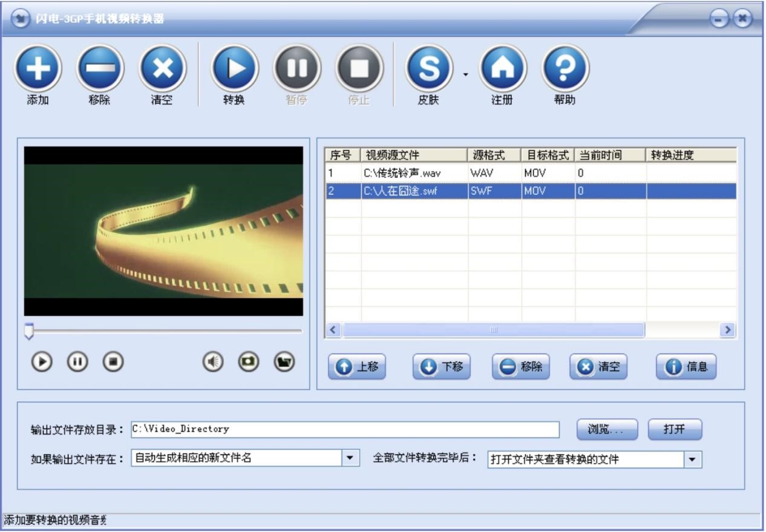Click the preview seek slider handle
The height and width of the screenshot is (532, 766).
click(x=29, y=331)
